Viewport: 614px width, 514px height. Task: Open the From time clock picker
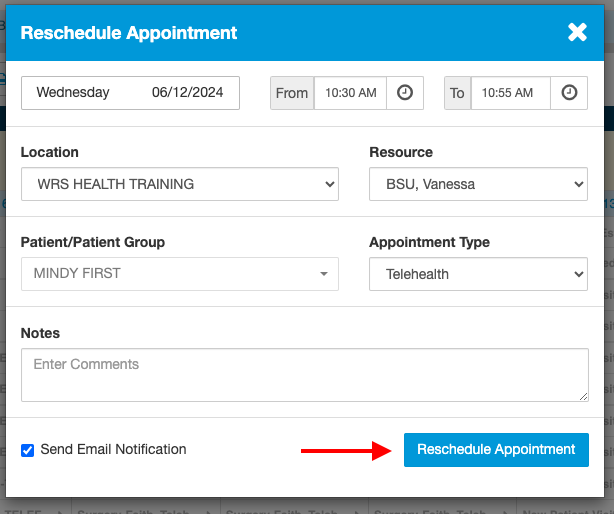[404, 92]
